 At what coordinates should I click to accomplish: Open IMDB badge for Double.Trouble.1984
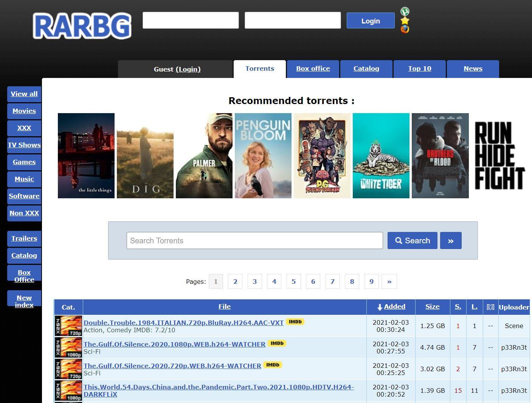pyautogui.click(x=295, y=322)
